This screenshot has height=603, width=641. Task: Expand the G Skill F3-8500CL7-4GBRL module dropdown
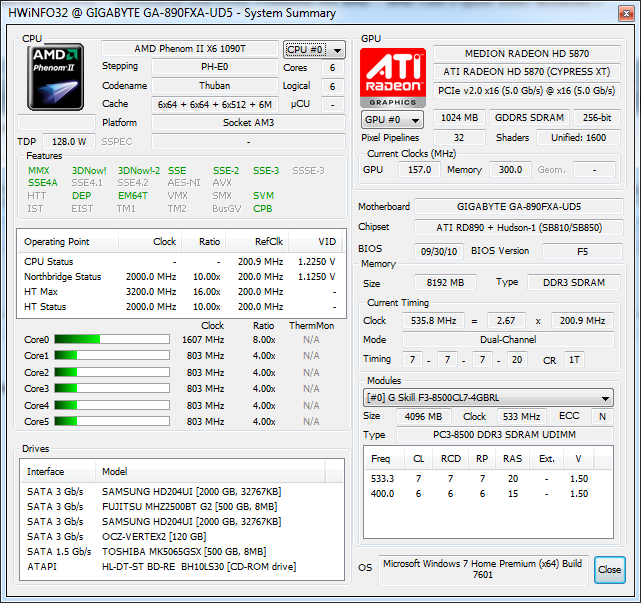488,398
